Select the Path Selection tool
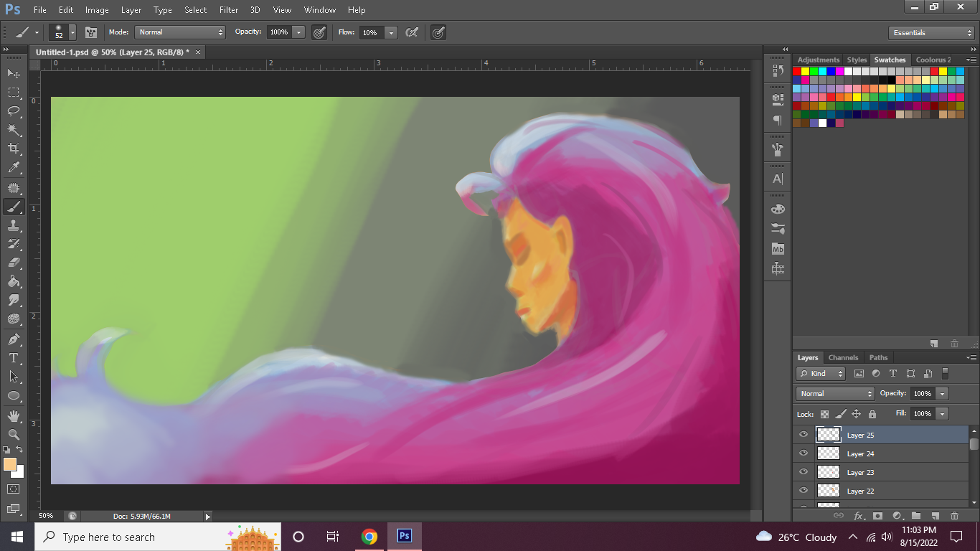Viewport: 980px width, 551px height. point(14,377)
